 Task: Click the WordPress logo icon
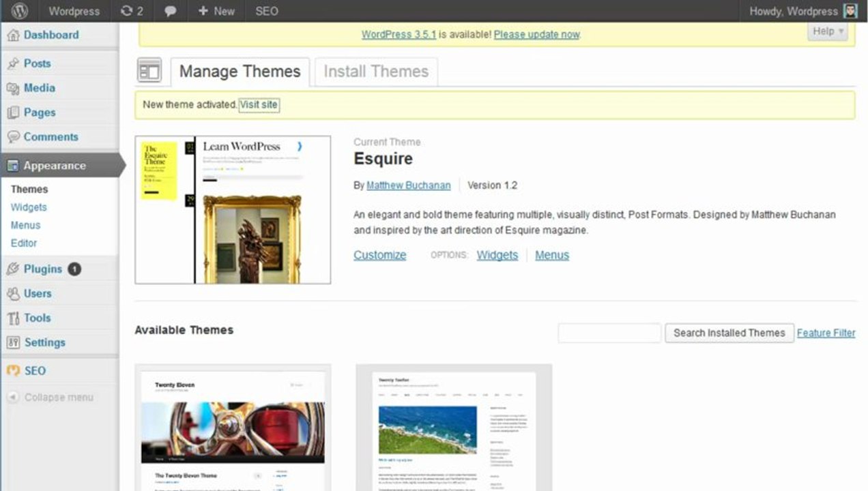coord(20,11)
